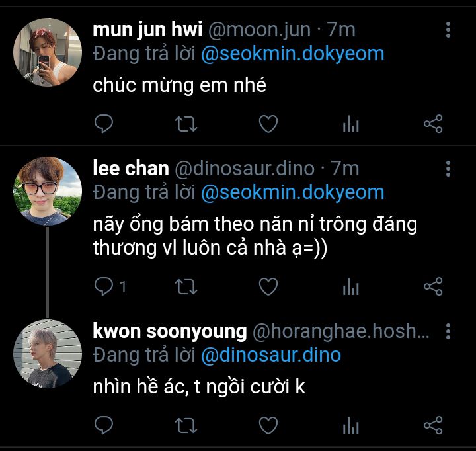Open mun jun hwi's profile picture
This screenshot has height=451, width=476.
click(x=47, y=52)
